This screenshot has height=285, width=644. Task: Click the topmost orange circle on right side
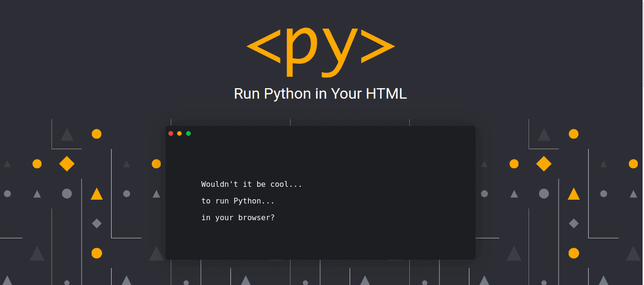coord(574,134)
